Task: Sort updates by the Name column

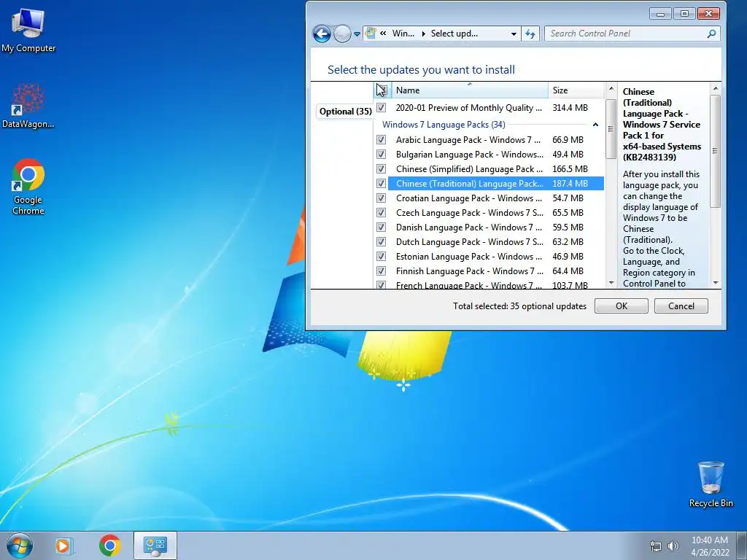Action: click(469, 90)
